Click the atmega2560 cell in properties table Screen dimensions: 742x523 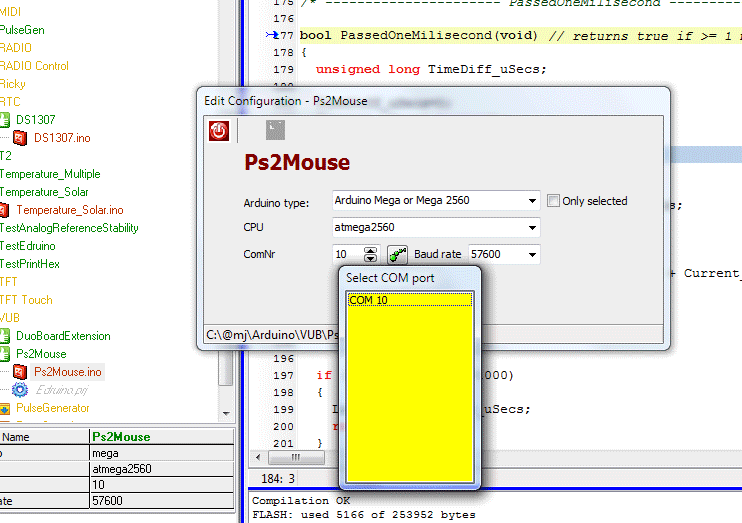coord(161,469)
